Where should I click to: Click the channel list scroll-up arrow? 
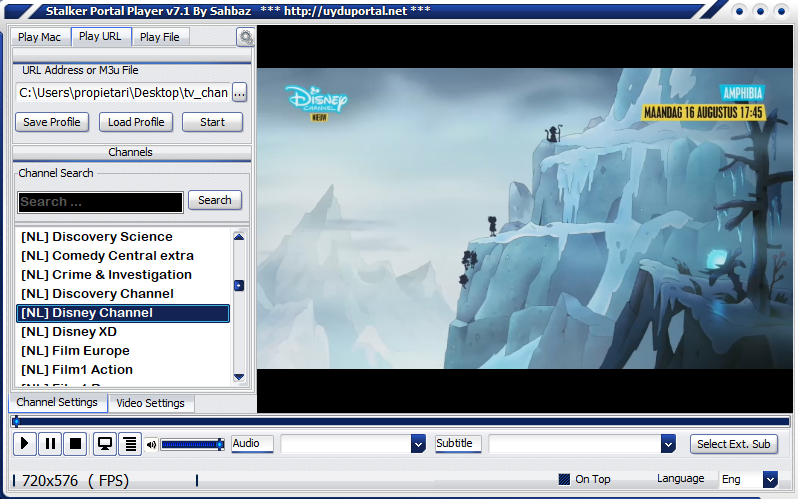(x=239, y=237)
